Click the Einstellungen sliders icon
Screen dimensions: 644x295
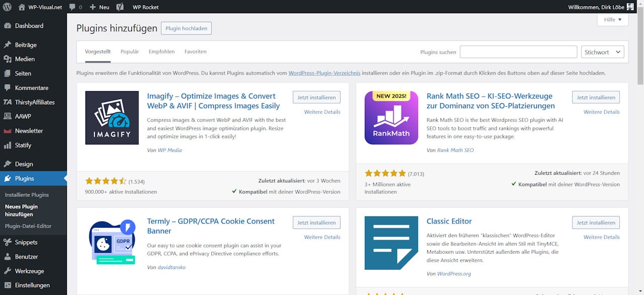pyautogui.click(x=8, y=285)
